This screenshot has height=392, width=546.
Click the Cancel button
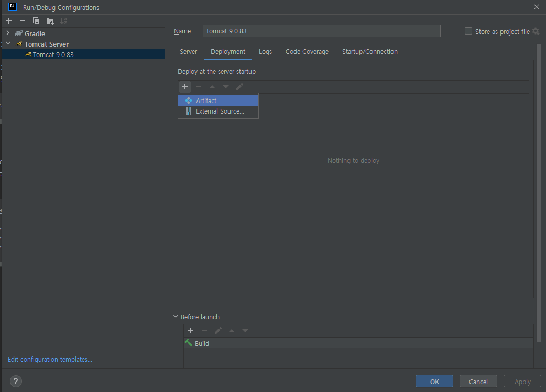478,381
